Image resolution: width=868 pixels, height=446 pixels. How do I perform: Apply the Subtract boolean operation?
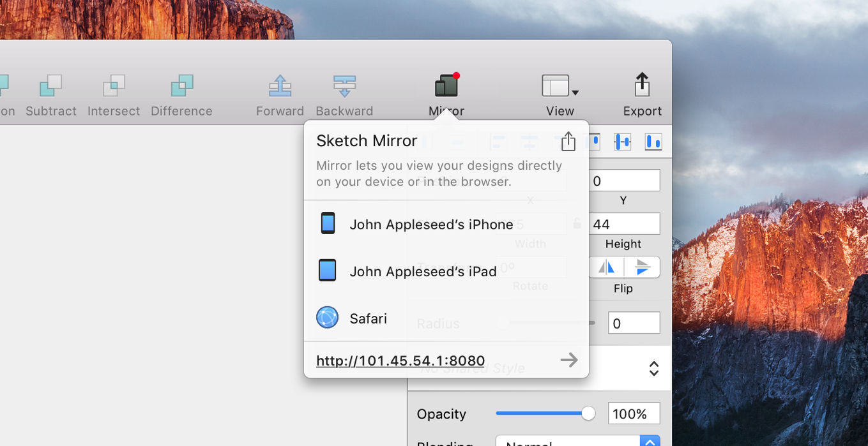51,85
